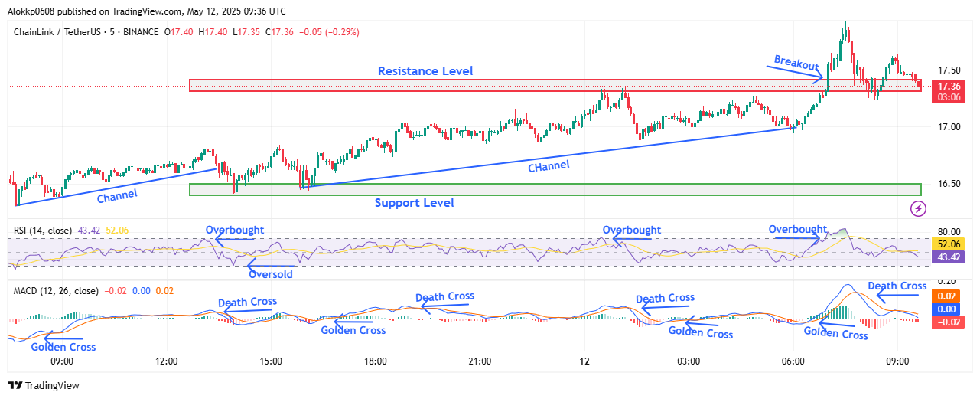Click the open price O17.40 value
The width and height of the screenshot is (980, 399).
[x=181, y=32]
